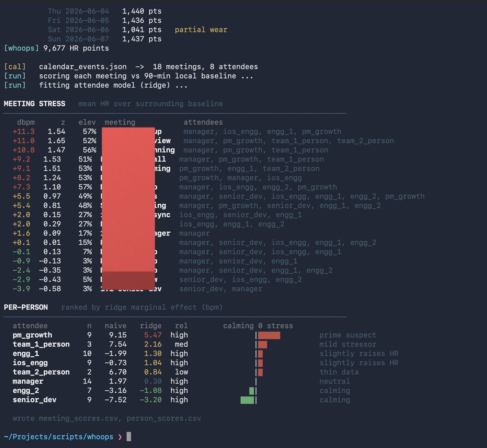Viewport: 487px width, 448px height.
Task: Click the 'dbpm' column header
Action: coord(26,122)
